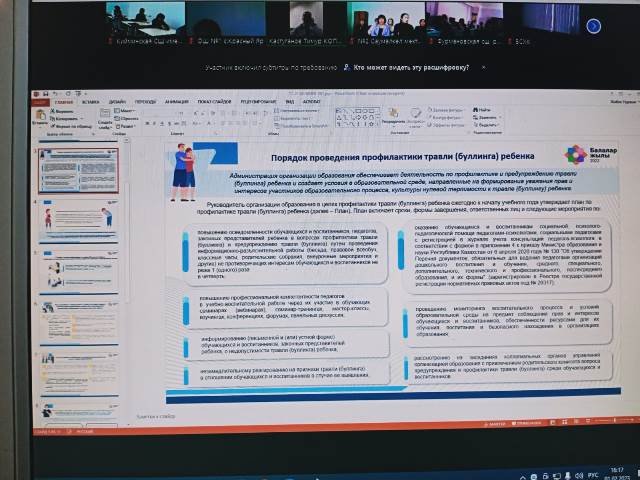Screen dimensions: 640x480
Task: Click Cut (Вырезать) in the clipboard group
Action: click(x=63, y=111)
